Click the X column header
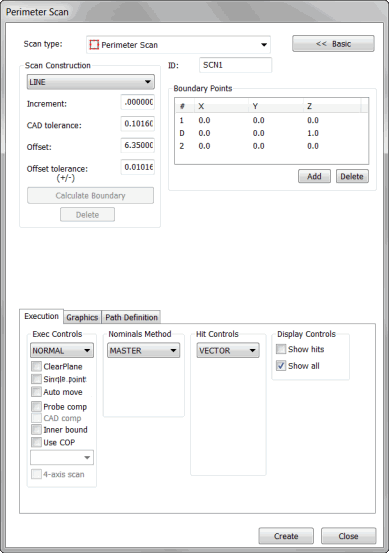This screenshot has width=389, height=553. [x=221, y=106]
